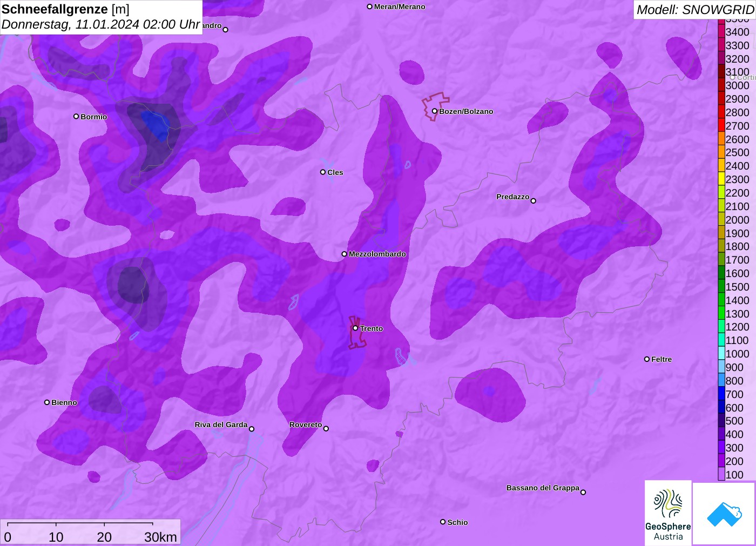Click the Bienno location dot

tap(47, 402)
